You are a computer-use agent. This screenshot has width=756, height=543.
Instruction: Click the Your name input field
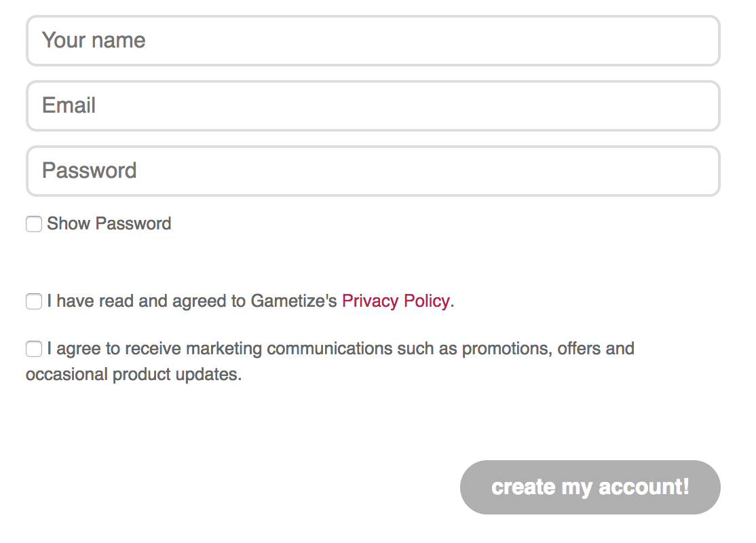click(373, 41)
